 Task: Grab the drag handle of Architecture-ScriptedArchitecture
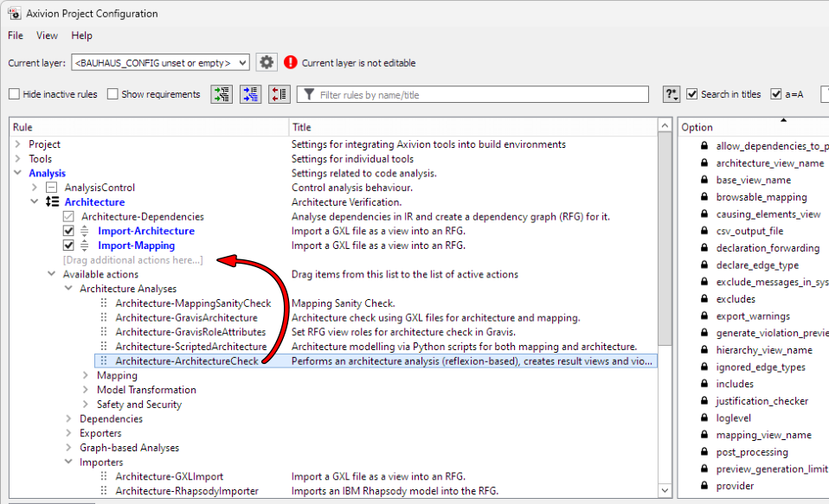104,347
